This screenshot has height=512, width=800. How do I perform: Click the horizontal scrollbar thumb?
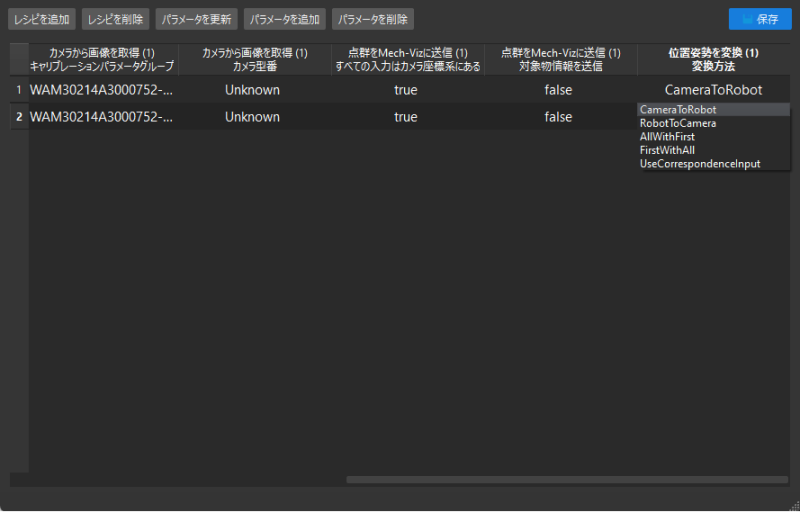[x=567, y=479]
